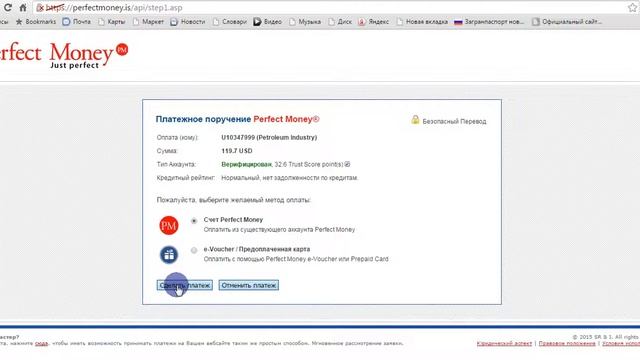Open the Диск bookmark

340,22
